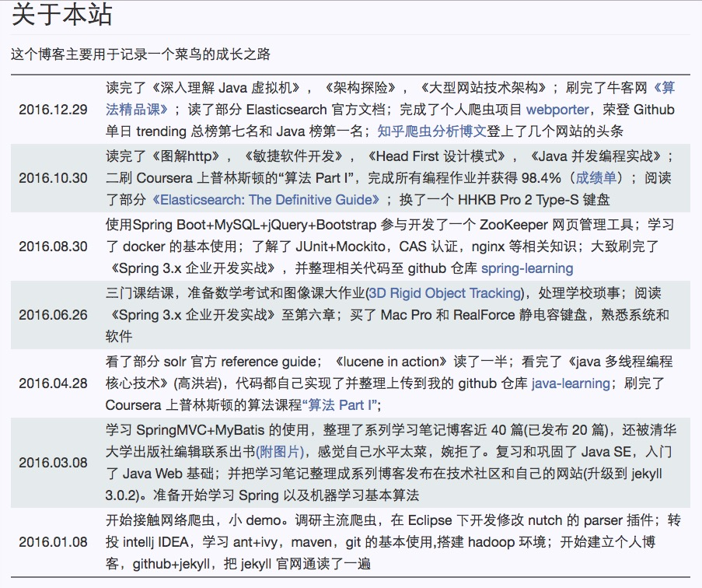Click the intro line 这个博客主要用于记录一个菜鸟的成长之路
Image resolution: width=702 pixels, height=588 pixels.
tap(141, 54)
